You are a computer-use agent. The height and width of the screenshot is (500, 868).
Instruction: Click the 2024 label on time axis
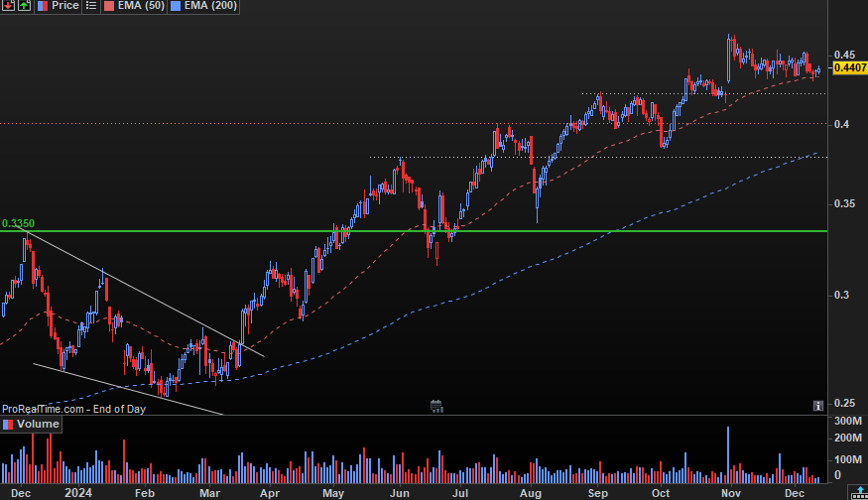tap(78, 493)
